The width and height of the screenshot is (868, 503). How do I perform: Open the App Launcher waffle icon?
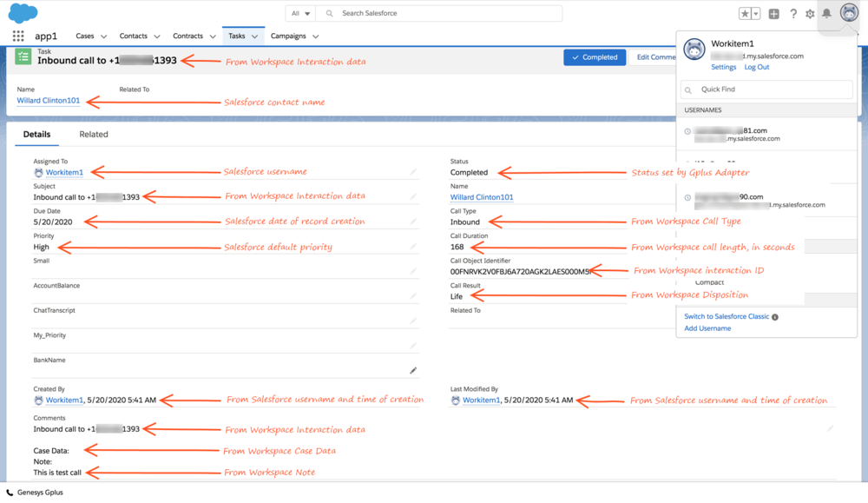point(17,36)
